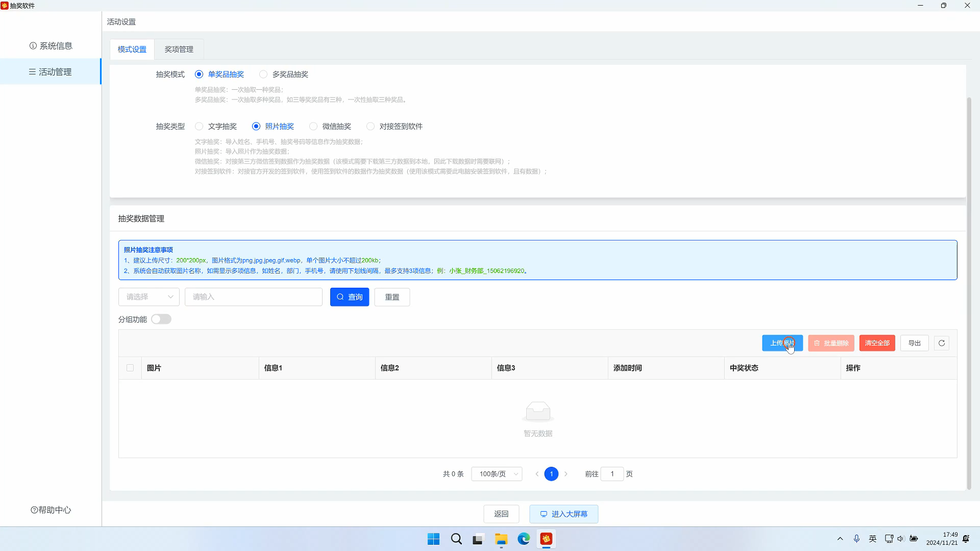Open 帮助中心 at sidebar bottom
The width and height of the screenshot is (980, 551).
click(51, 510)
